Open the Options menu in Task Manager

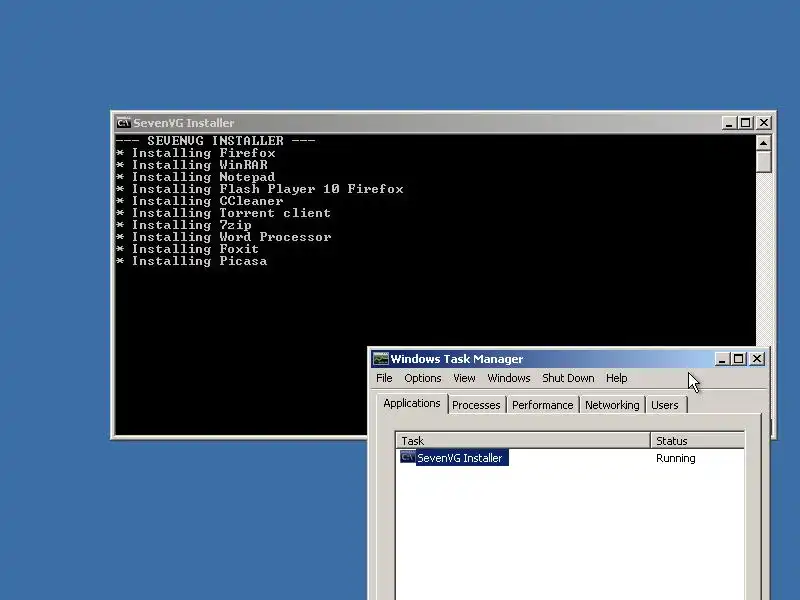point(422,378)
